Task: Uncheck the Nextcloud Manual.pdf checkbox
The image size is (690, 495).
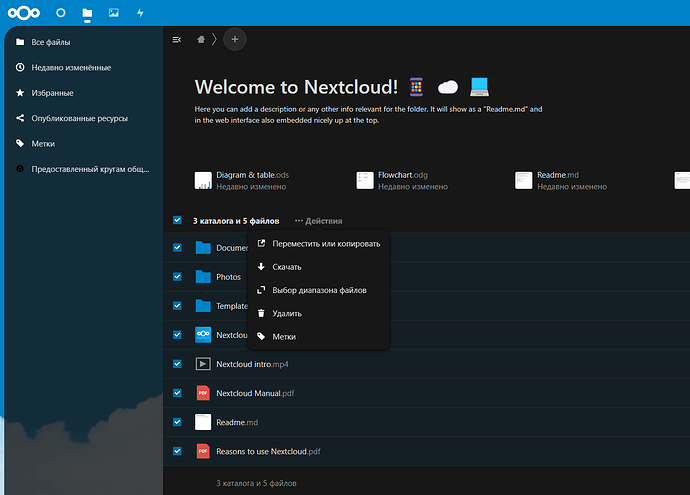Action: (177, 393)
